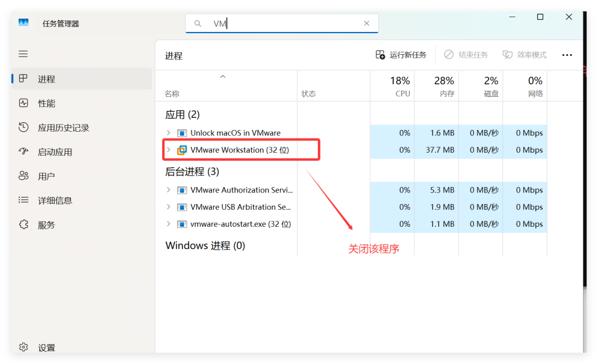Viewport: 598px width, 364px height.
Task: Expand Unlock macOS in VMware row
Action: (x=168, y=133)
